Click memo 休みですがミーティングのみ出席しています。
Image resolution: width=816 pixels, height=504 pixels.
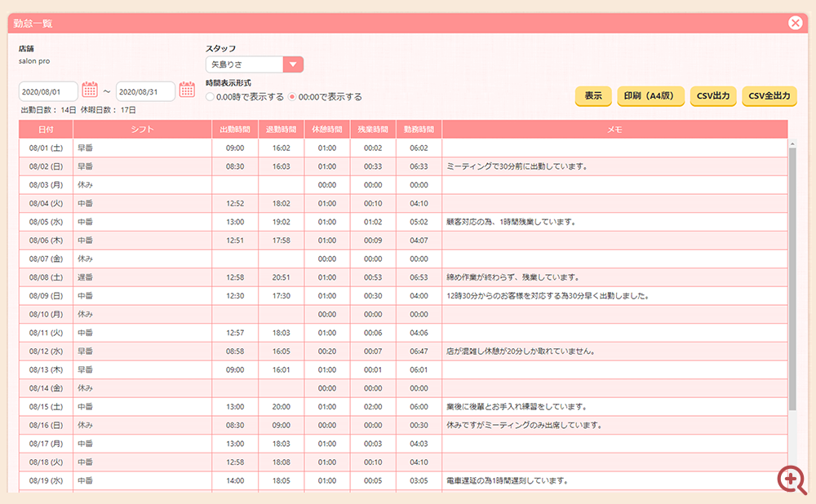tap(525, 425)
